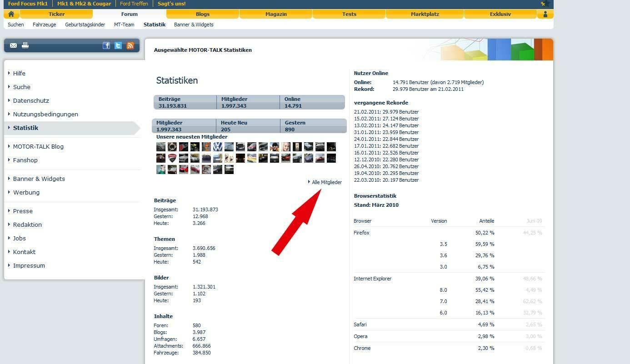
Task: Open the Alle Mitglieder link
Action: [x=326, y=182]
